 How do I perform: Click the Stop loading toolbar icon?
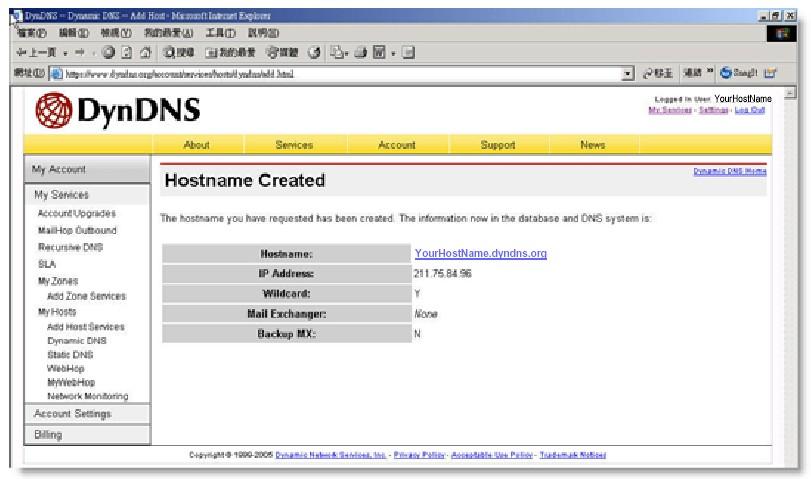pyautogui.click(x=109, y=52)
